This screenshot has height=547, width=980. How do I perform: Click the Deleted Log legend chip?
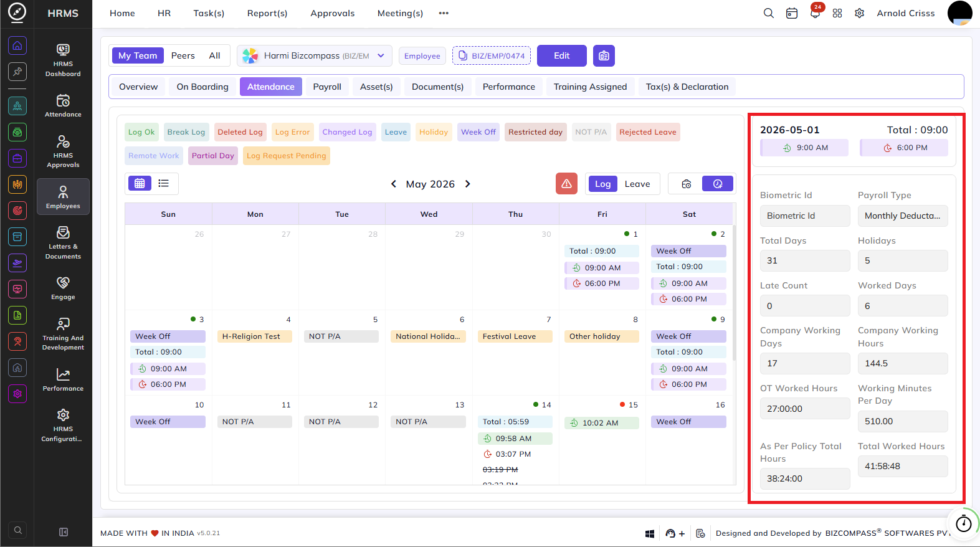pyautogui.click(x=240, y=132)
